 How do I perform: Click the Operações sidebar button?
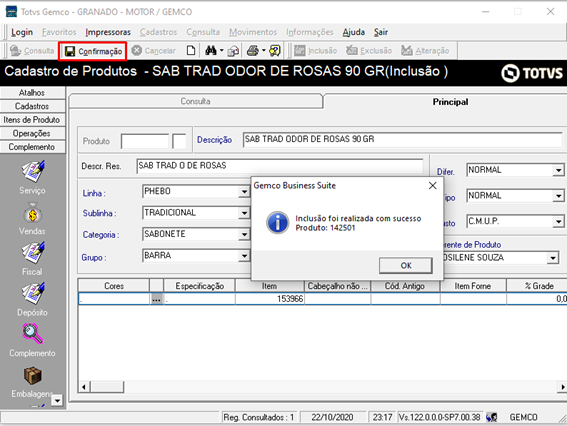32,133
